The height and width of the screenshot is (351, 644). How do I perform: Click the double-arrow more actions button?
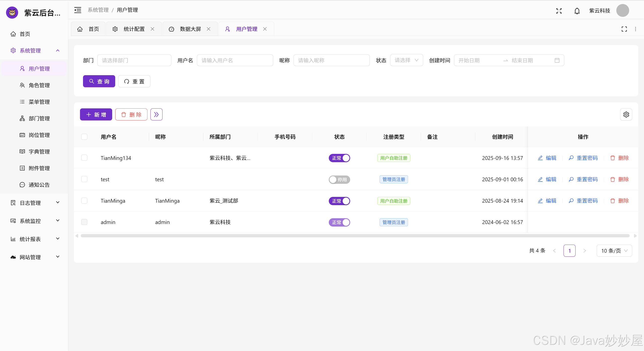[156, 114]
